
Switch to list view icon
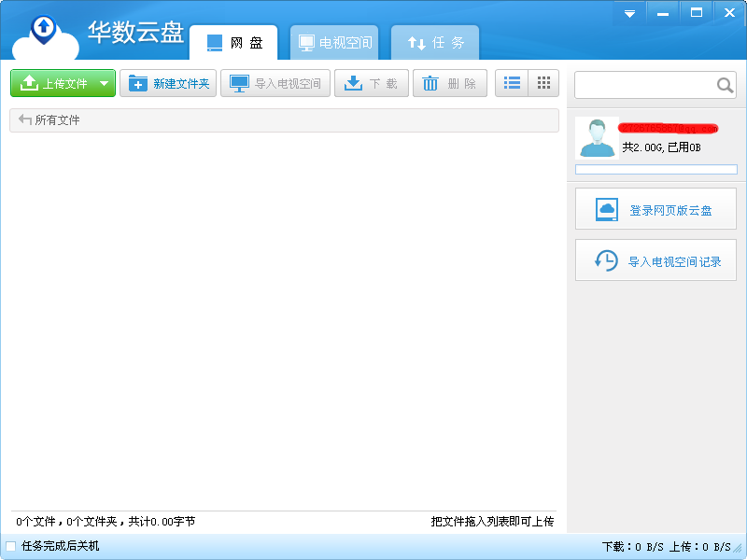(x=512, y=83)
